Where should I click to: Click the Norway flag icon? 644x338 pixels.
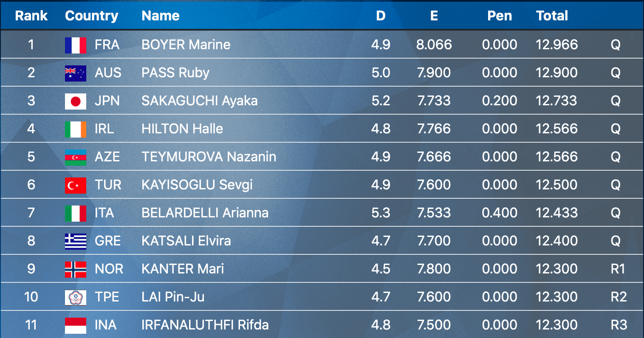[x=76, y=269]
